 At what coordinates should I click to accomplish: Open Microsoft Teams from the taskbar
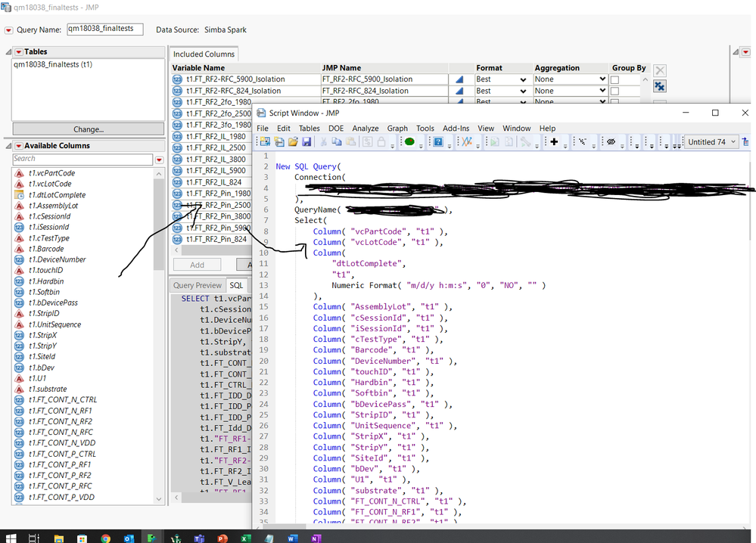(x=199, y=538)
